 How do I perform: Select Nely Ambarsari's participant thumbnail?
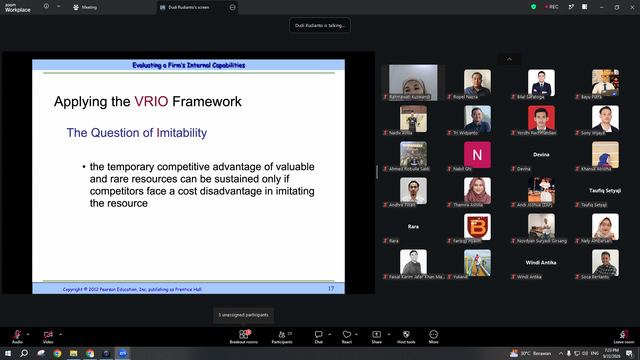(x=605, y=227)
